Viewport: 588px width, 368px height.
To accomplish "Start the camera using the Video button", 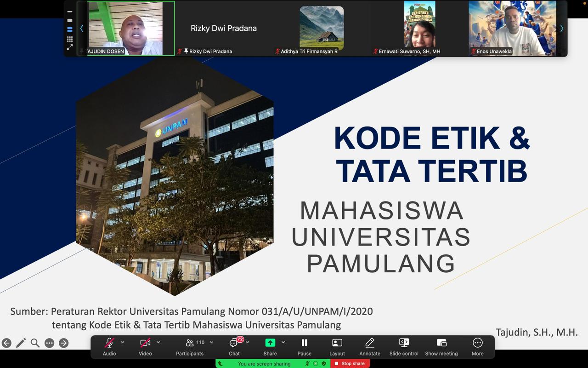I will (145, 347).
